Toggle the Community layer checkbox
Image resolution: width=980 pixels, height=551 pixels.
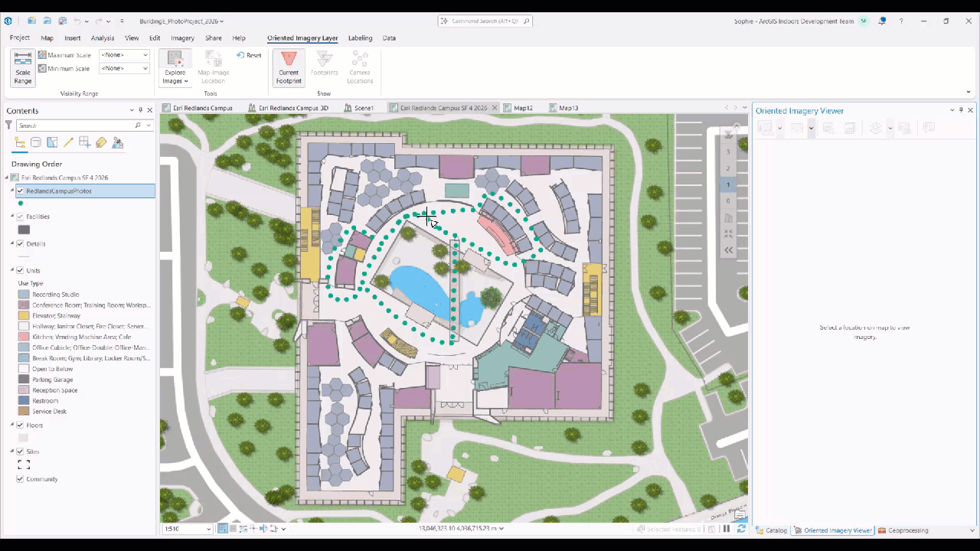point(21,480)
